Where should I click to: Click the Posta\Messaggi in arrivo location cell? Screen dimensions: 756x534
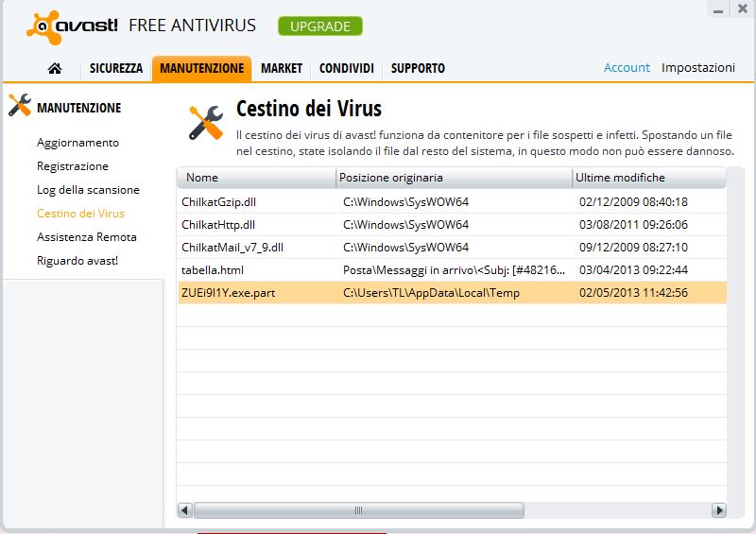[x=454, y=270]
